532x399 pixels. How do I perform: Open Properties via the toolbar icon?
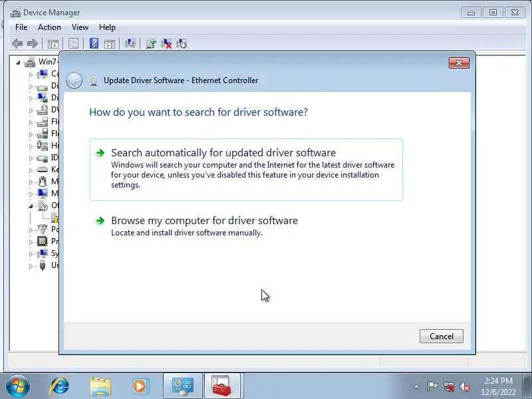pyautogui.click(x=73, y=43)
